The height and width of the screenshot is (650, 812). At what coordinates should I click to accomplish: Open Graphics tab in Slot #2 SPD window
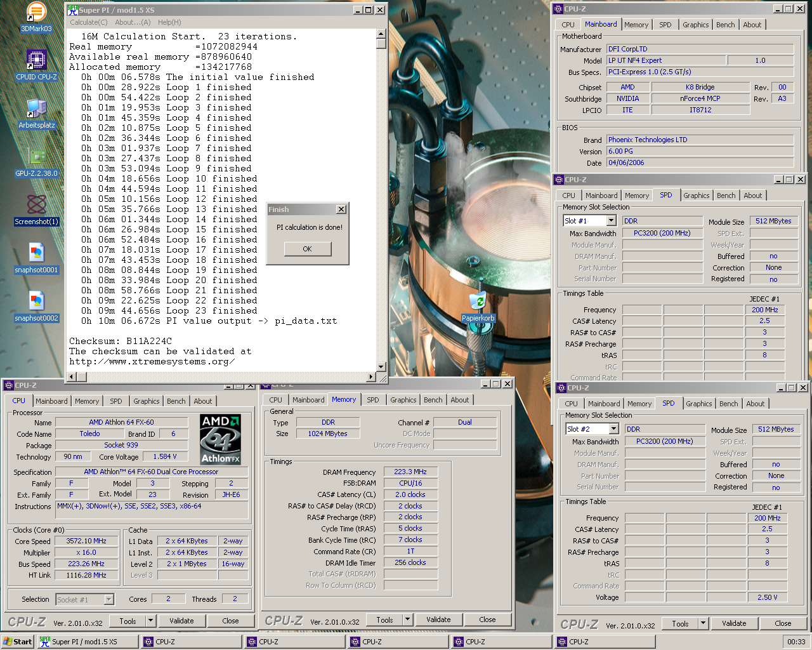pos(699,404)
